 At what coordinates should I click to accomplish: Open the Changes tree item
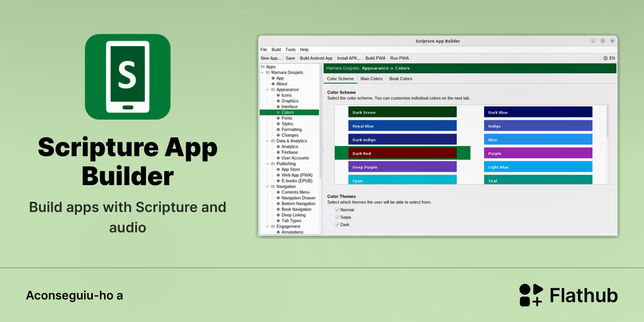[x=290, y=135]
